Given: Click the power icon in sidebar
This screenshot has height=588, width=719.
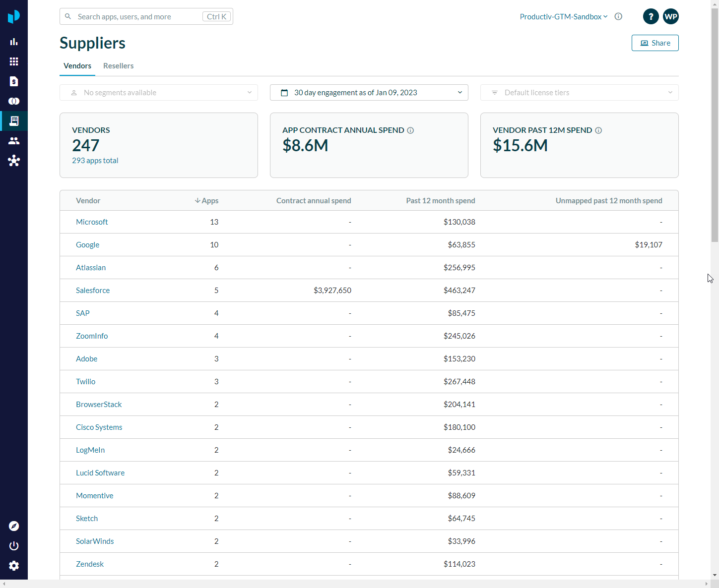Looking at the screenshot, I should coord(14,546).
